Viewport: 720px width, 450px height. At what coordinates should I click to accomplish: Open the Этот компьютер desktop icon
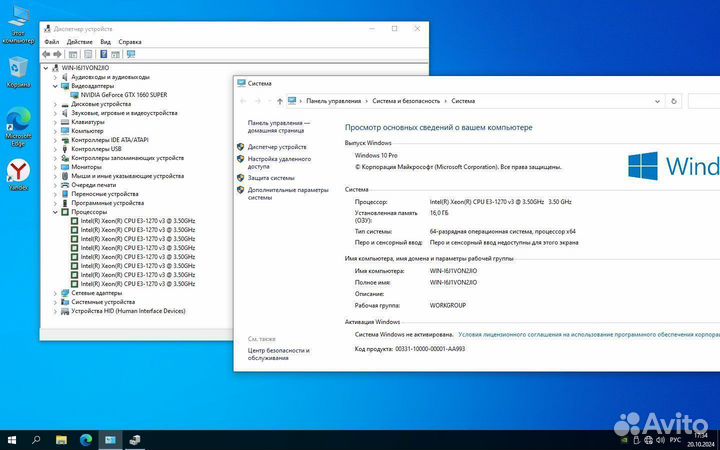coord(18,24)
